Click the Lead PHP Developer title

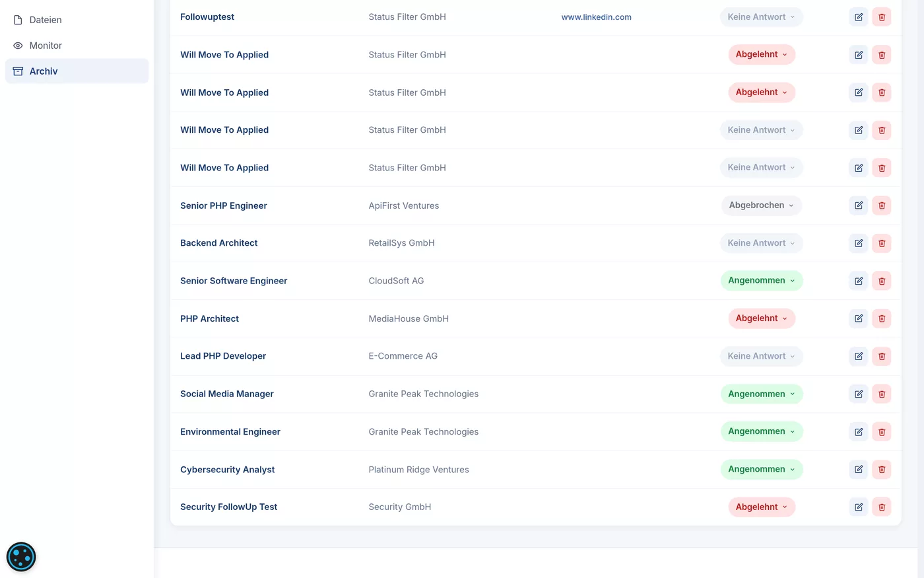(223, 356)
